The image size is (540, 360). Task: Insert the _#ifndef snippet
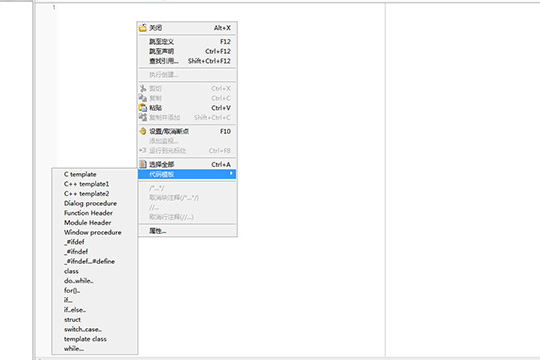(x=95, y=251)
